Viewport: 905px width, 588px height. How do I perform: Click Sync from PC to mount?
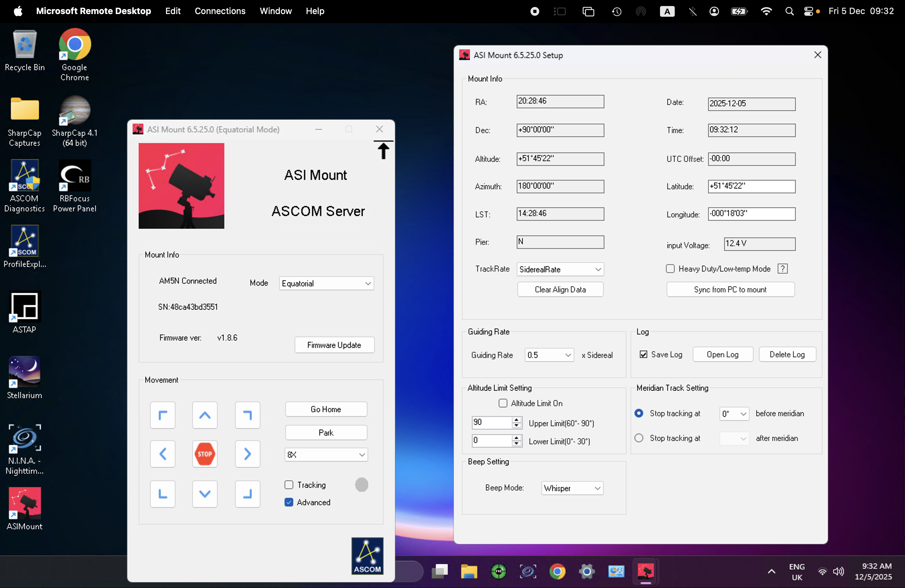730,289
